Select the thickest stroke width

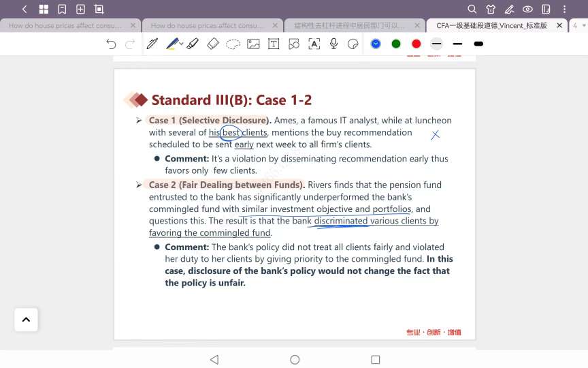[478, 44]
